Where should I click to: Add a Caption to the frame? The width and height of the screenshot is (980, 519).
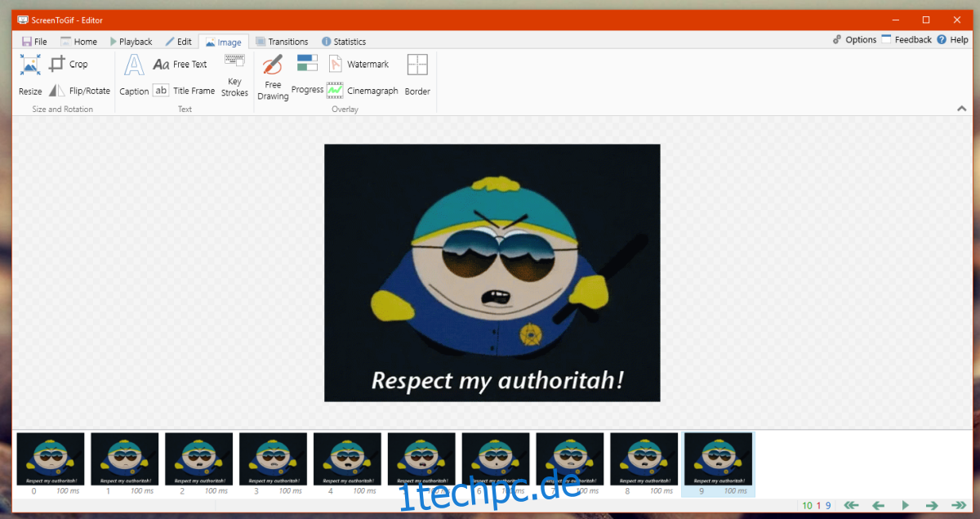(x=134, y=75)
